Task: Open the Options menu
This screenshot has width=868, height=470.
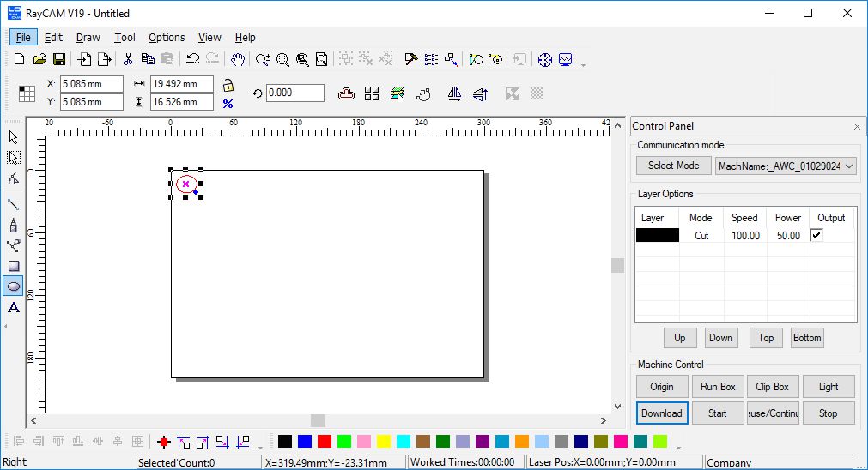Action: pyautogui.click(x=167, y=38)
